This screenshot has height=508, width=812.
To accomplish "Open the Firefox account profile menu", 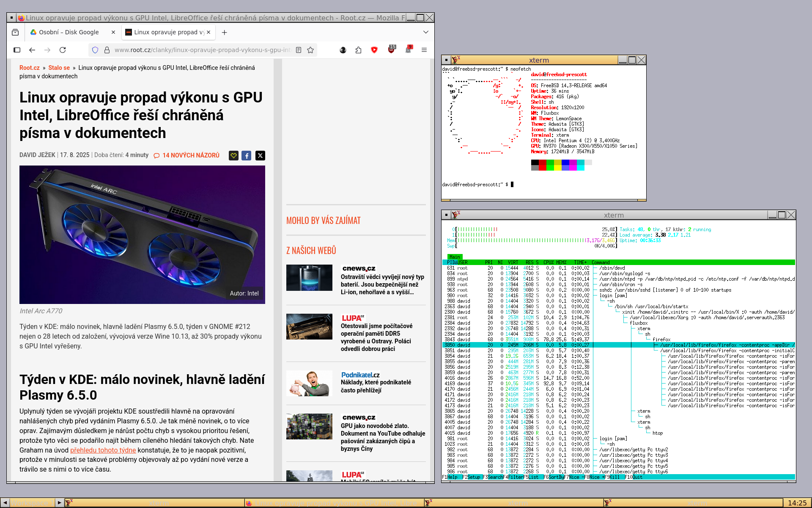I will click(343, 50).
